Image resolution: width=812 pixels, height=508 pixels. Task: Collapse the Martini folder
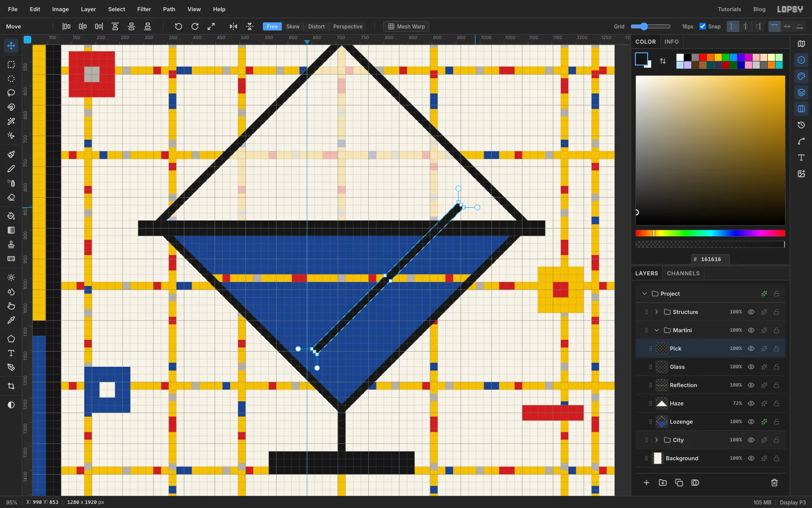pos(657,330)
